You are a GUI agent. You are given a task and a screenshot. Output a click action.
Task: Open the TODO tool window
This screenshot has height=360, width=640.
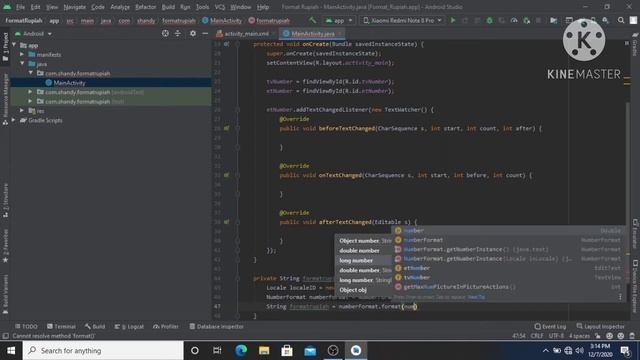coord(26,326)
